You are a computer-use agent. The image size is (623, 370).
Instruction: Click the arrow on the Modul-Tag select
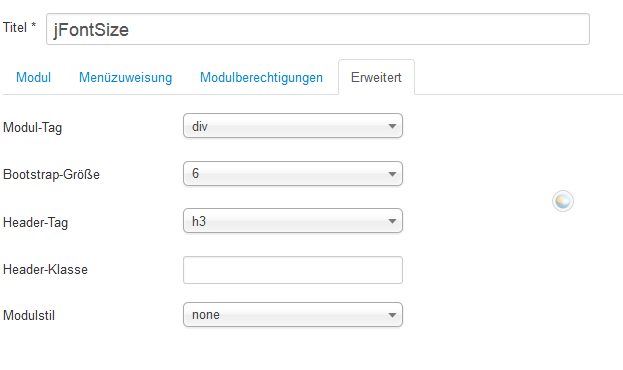pyautogui.click(x=392, y=126)
